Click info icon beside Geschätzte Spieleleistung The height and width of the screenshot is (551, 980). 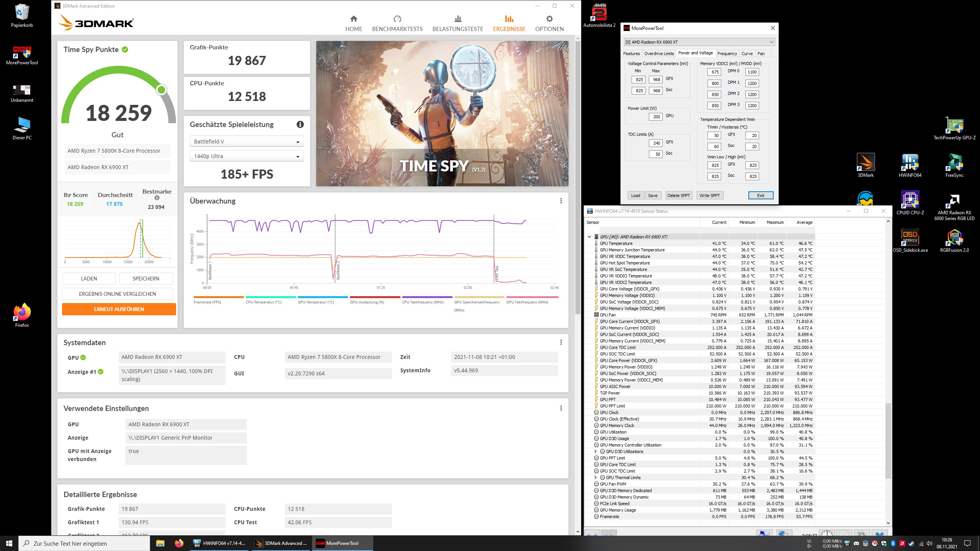[x=300, y=124]
